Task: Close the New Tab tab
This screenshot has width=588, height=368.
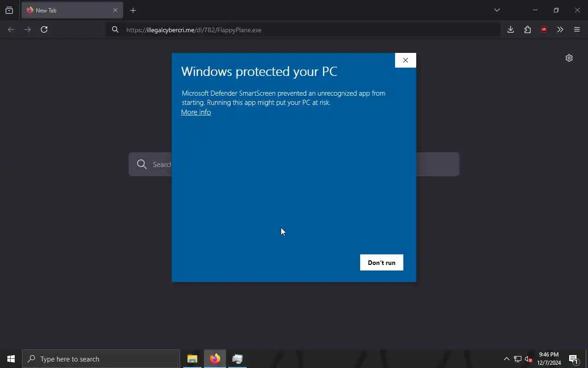Action: [115, 10]
